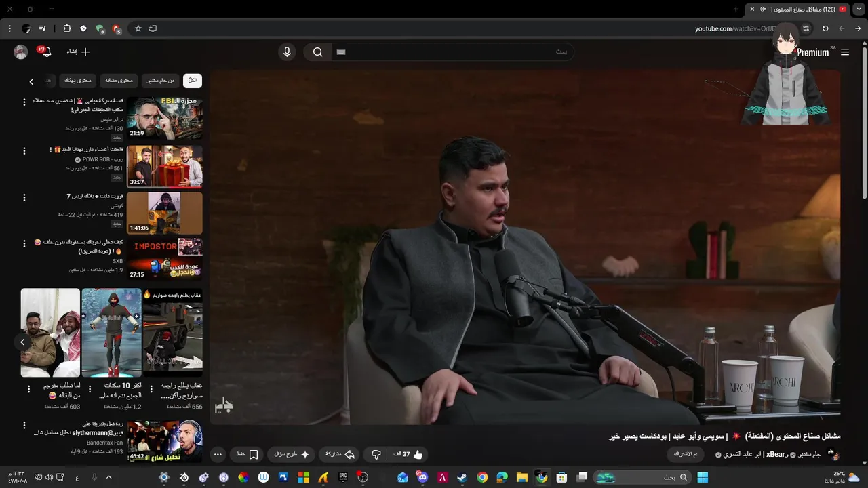Open the GTA police car Short thumbnail
The height and width of the screenshot is (488, 868).
click(x=172, y=332)
